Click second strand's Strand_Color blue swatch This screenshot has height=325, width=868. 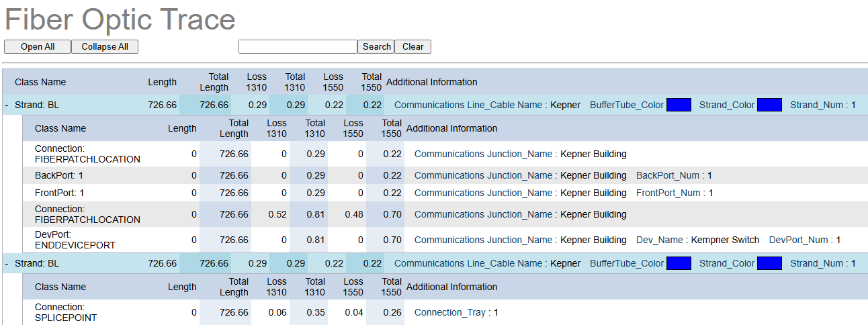[x=769, y=263]
